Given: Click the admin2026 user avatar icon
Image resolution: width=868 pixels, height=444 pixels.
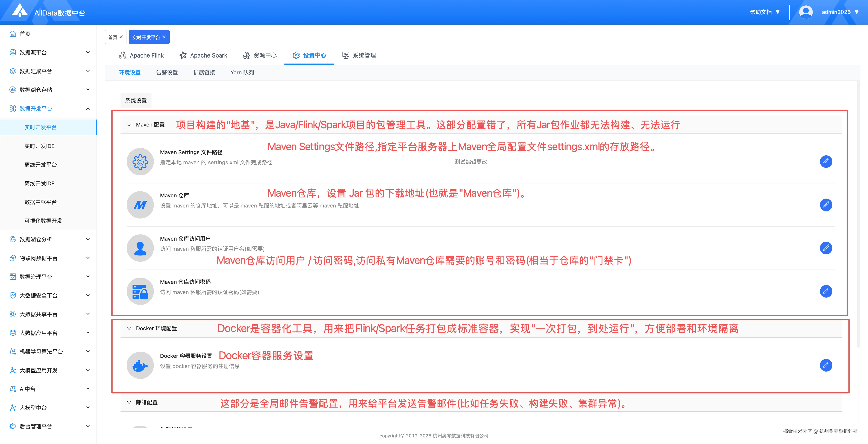Looking at the screenshot, I should coord(806,12).
